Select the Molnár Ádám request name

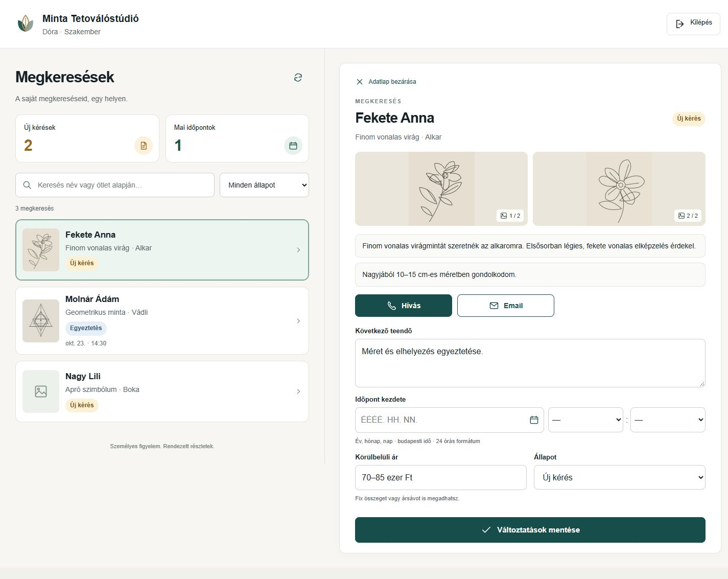tap(92, 299)
